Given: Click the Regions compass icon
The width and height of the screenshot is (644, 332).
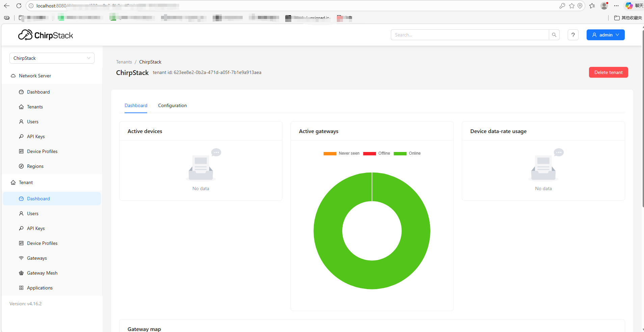Looking at the screenshot, I should click(21, 166).
